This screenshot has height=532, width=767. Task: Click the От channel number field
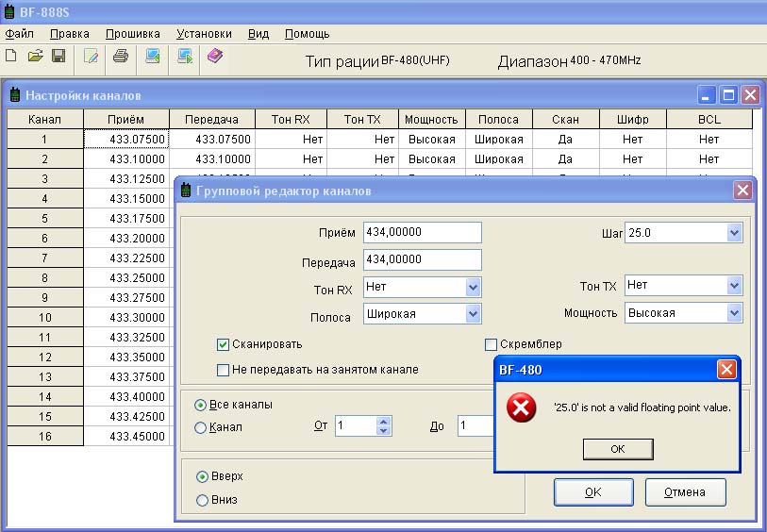click(x=356, y=425)
